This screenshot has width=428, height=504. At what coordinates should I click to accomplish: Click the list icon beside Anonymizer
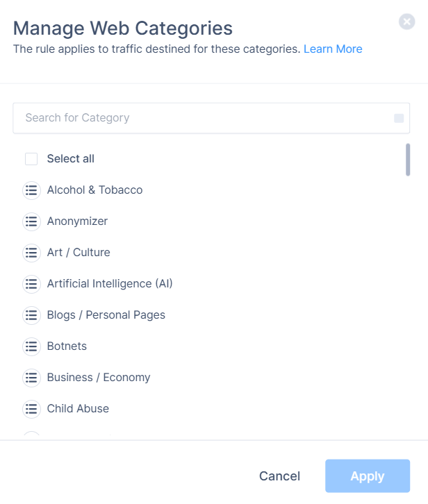(31, 221)
